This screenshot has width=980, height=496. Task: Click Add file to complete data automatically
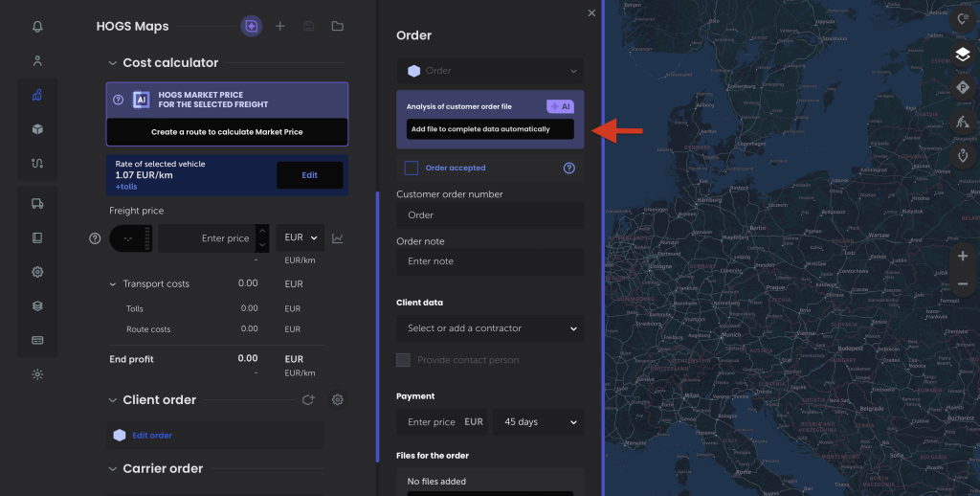pyautogui.click(x=490, y=129)
